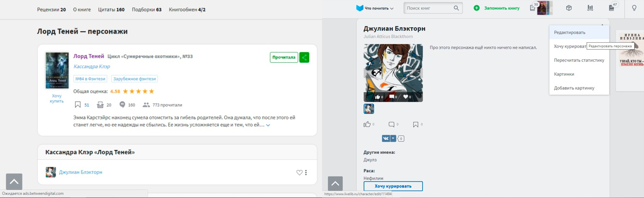Open the documents icon with badge 47

pyautogui.click(x=612, y=7)
